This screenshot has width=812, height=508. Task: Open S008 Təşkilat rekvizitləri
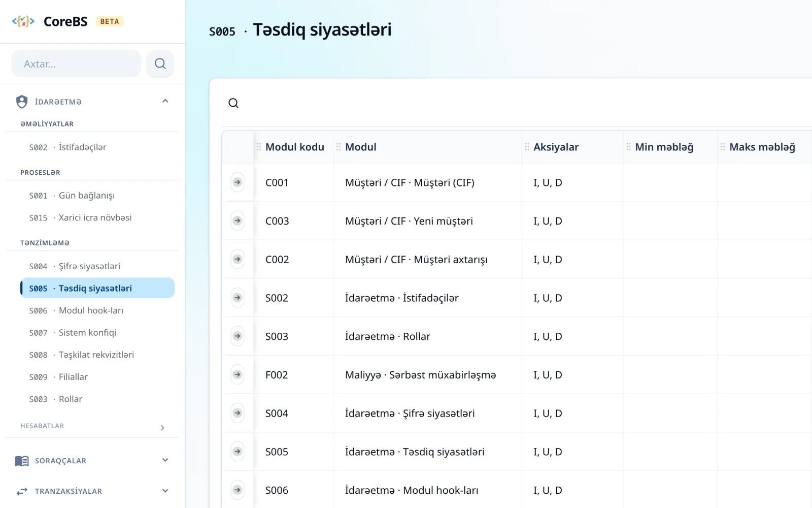97,355
